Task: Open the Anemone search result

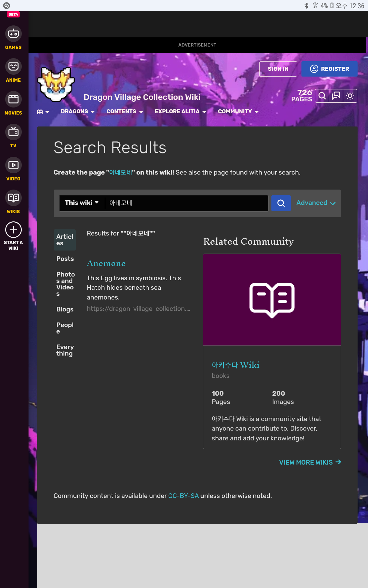Action: [106, 263]
